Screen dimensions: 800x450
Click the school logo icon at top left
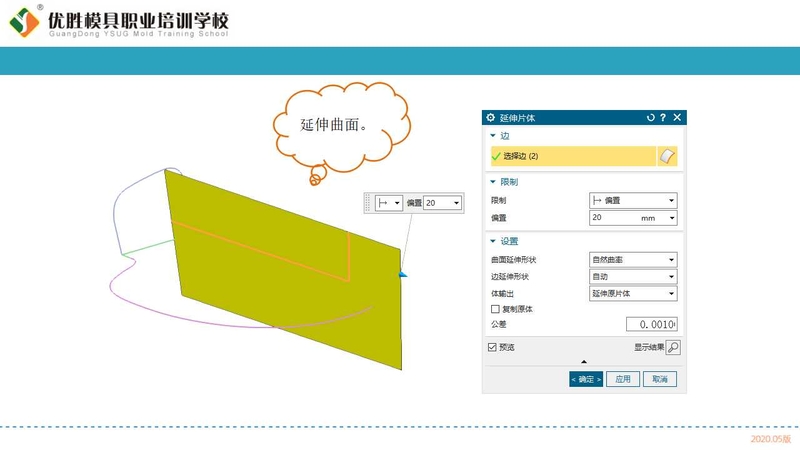[23, 22]
